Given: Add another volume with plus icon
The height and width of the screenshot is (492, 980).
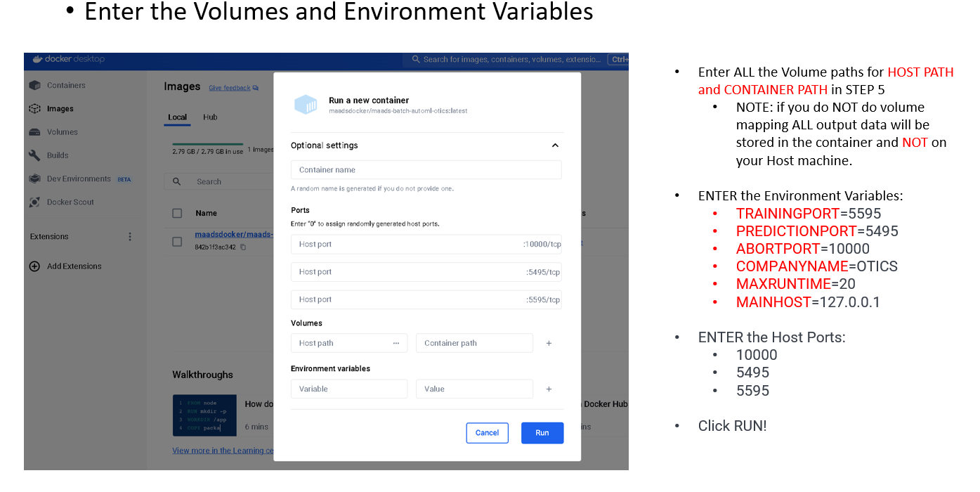Looking at the screenshot, I should point(549,343).
